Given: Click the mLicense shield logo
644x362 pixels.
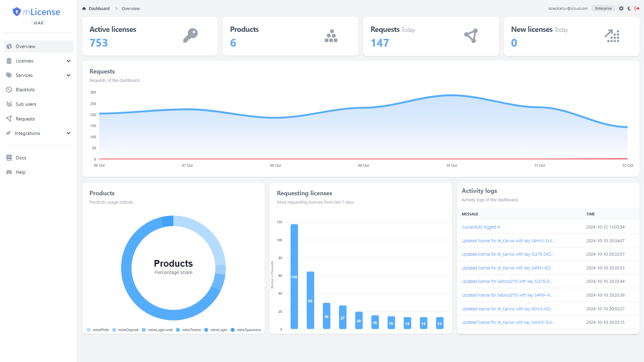Looking at the screenshot, I should (x=17, y=12).
